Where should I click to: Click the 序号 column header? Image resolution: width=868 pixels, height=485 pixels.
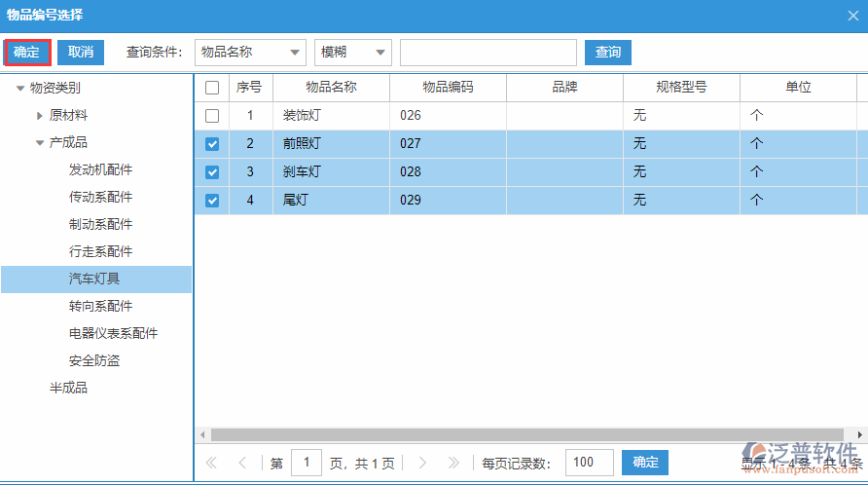pyautogui.click(x=250, y=88)
